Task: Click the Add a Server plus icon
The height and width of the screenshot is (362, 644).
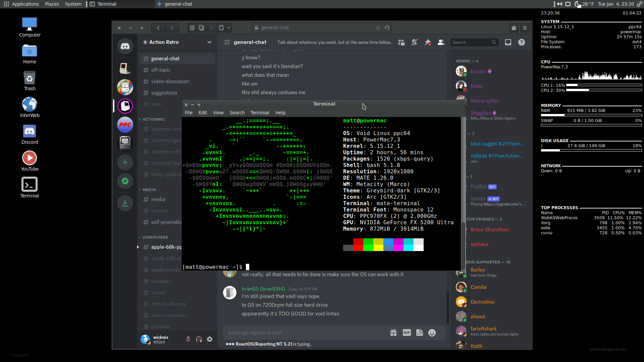Action: (x=125, y=162)
